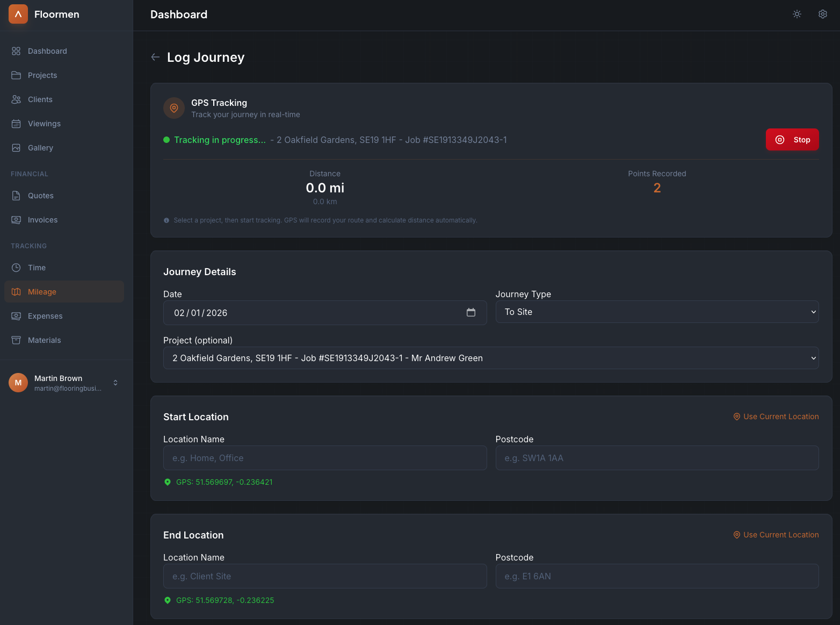Select the Time tracking sidebar item
This screenshot has width=840, height=625.
pyautogui.click(x=37, y=268)
